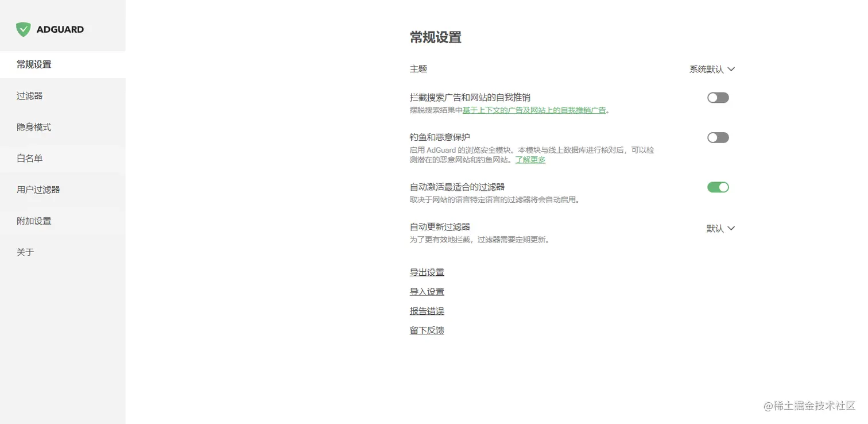Click the chevron next to 系统默认
Viewport: 868px width, 424px height.
point(731,69)
